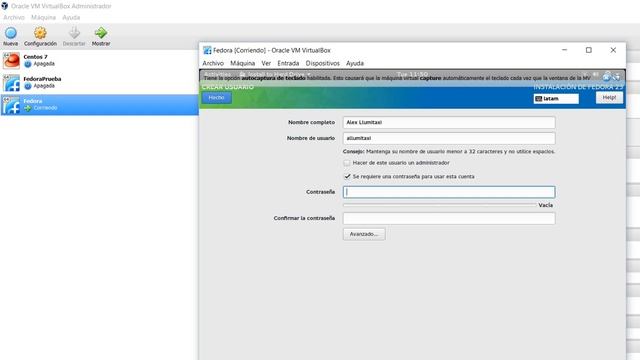
Task: Click the keyboard icon in latam layout box
Action: (x=539, y=99)
